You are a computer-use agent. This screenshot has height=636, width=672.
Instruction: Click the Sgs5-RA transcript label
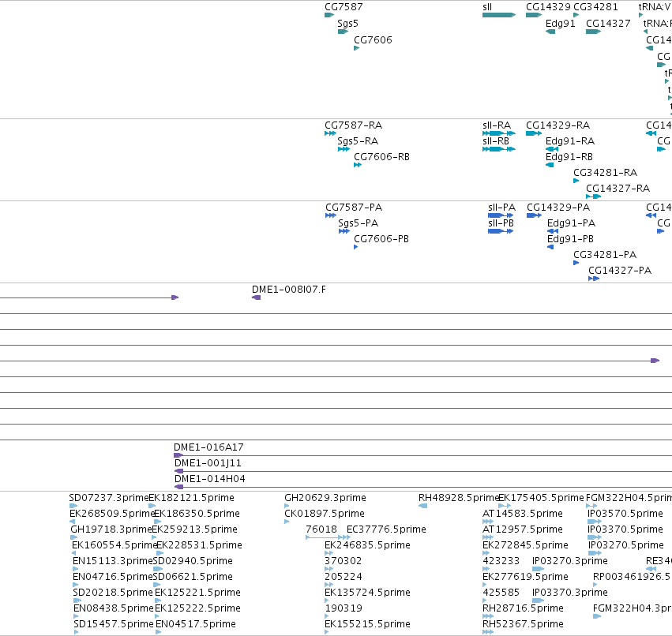click(x=358, y=141)
